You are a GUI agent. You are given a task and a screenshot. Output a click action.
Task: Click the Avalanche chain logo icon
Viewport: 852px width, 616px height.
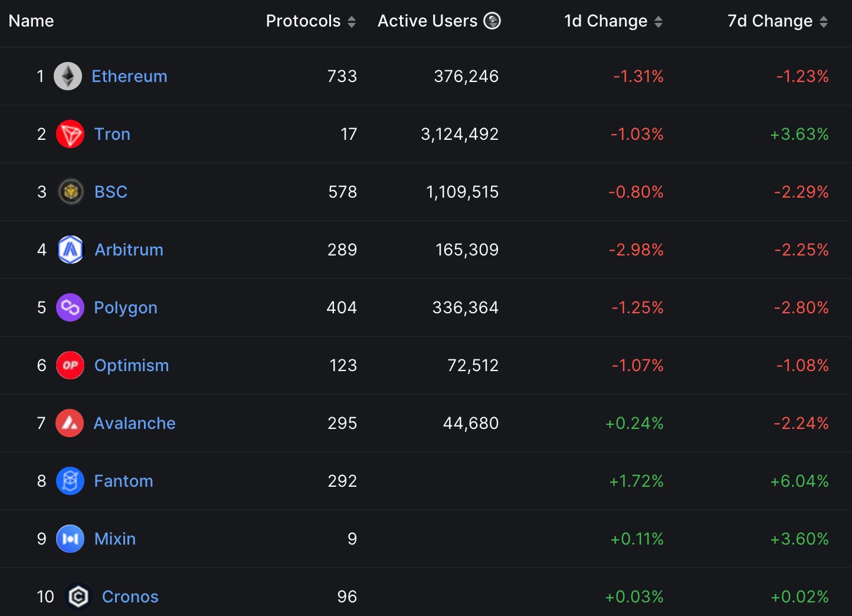(x=70, y=423)
